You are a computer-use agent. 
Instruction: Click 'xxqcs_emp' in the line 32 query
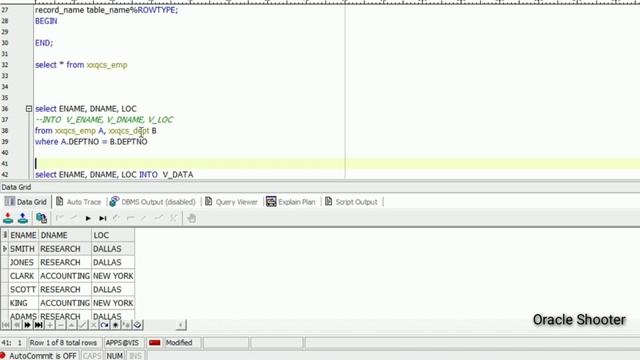107,65
